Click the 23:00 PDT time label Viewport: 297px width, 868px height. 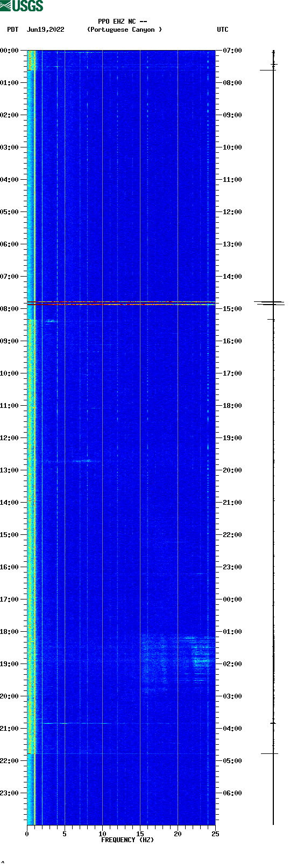click(x=9, y=793)
